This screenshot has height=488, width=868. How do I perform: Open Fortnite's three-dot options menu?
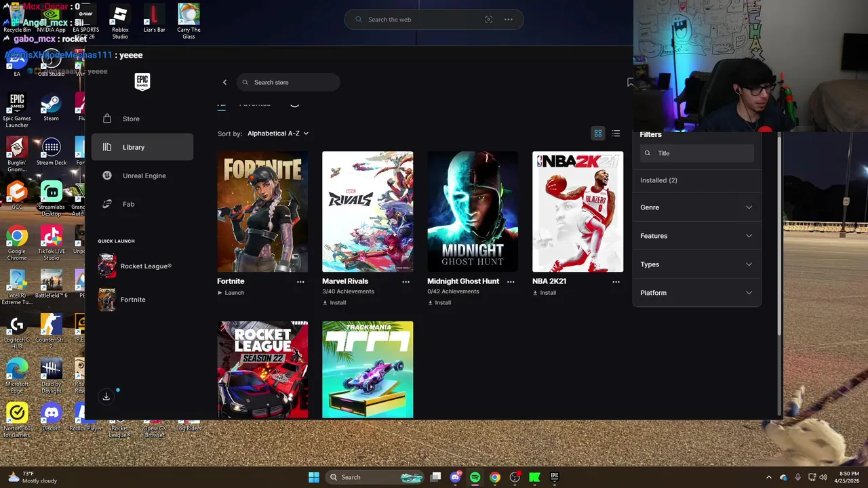pos(300,281)
